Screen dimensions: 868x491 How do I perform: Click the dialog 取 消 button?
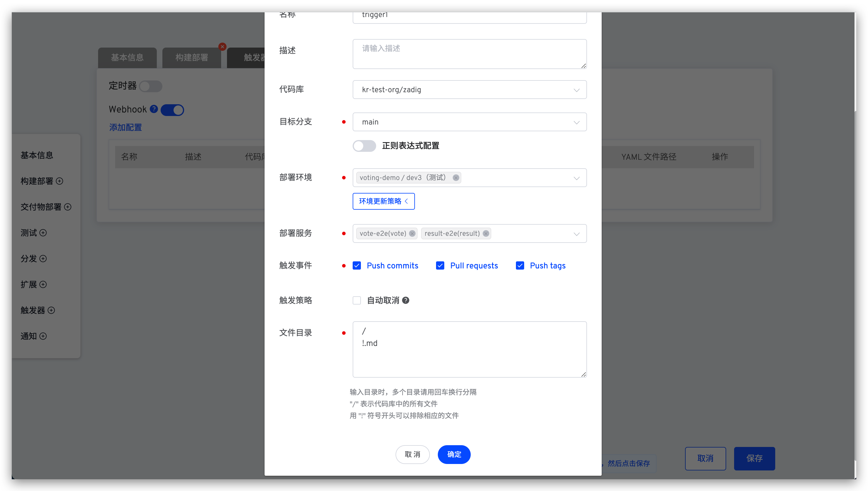coord(412,455)
